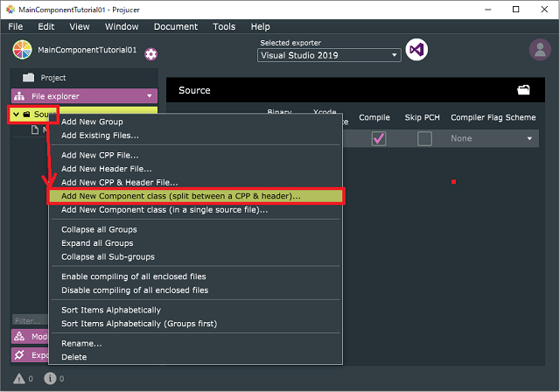
Task: Click the Compiler Flag Scheme column header
Action: [x=493, y=117]
